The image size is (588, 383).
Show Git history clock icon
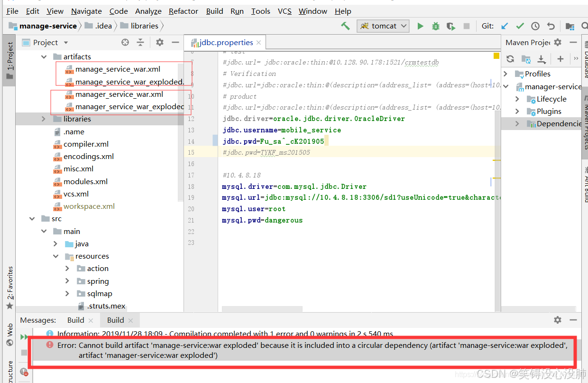click(x=535, y=26)
